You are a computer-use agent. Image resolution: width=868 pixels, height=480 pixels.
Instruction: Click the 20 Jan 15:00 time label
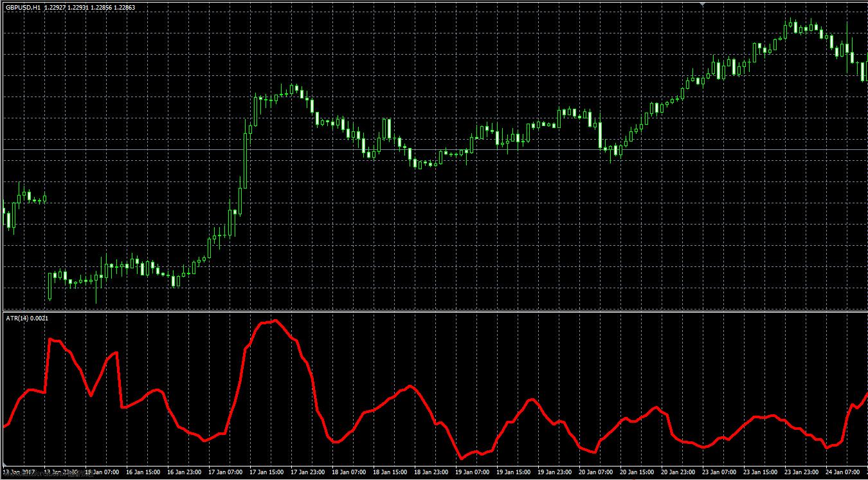tap(638, 472)
